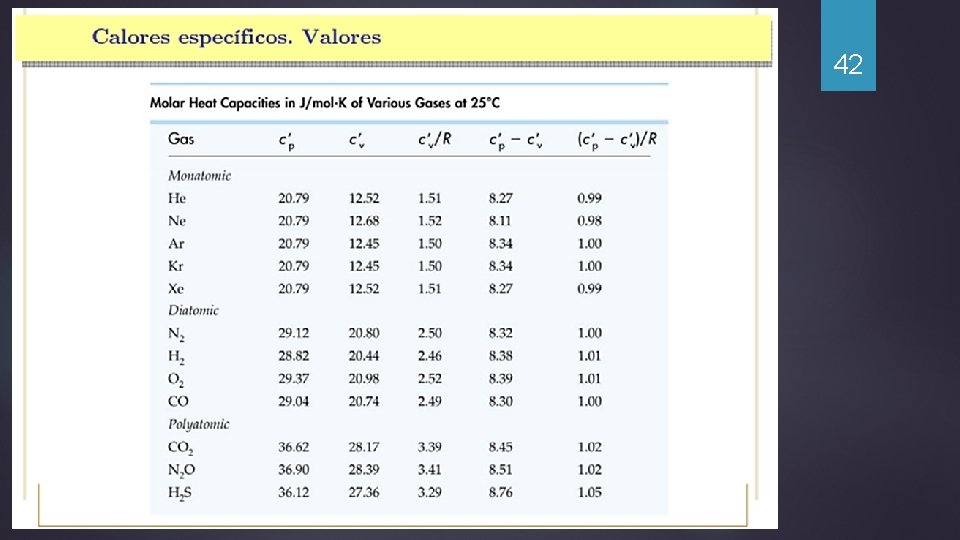Click value 36.62 in the CO2 row
Viewport: 960px width, 540px height.
coord(294,447)
